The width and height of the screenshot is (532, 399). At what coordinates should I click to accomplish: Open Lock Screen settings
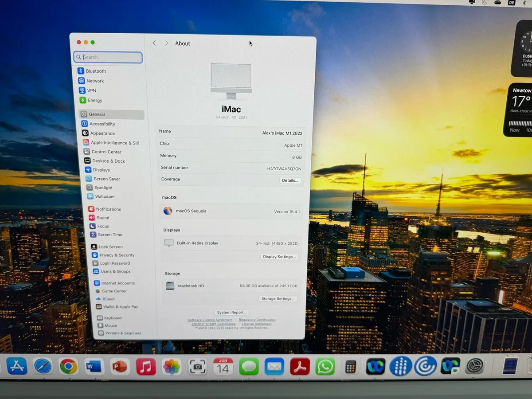pos(107,246)
